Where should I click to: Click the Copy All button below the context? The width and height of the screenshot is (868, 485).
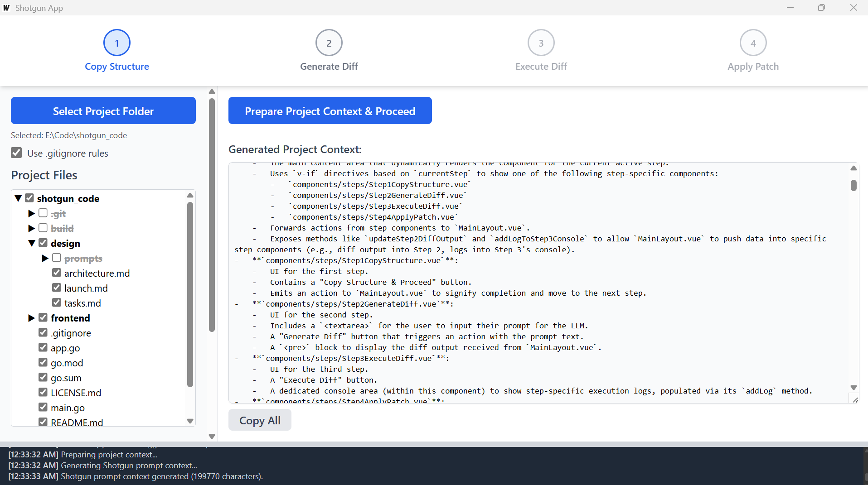(x=259, y=420)
